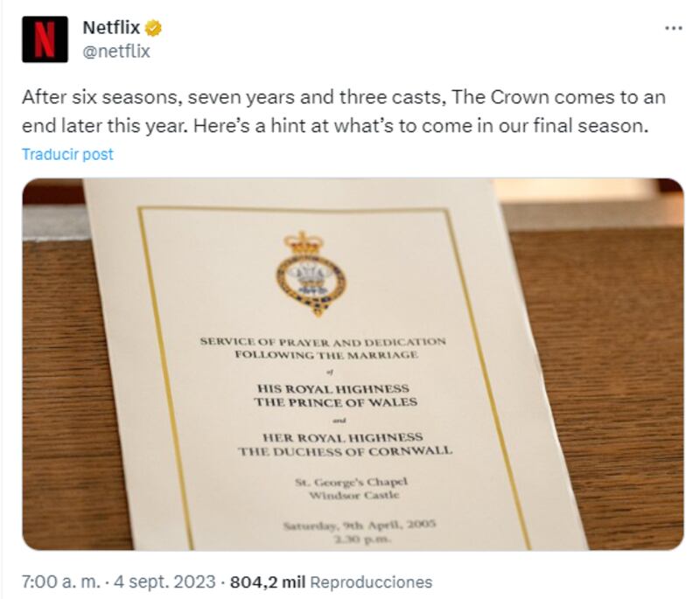Open the Netflix display name profile link
700x599 pixels.
(111, 28)
